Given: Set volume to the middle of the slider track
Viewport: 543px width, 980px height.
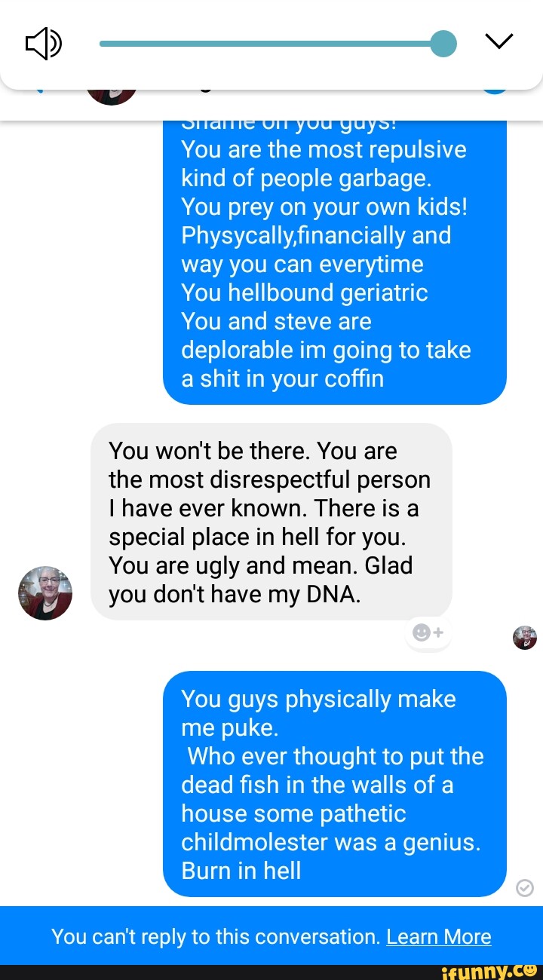Looking at the screenshot, I should coord(271,43).
